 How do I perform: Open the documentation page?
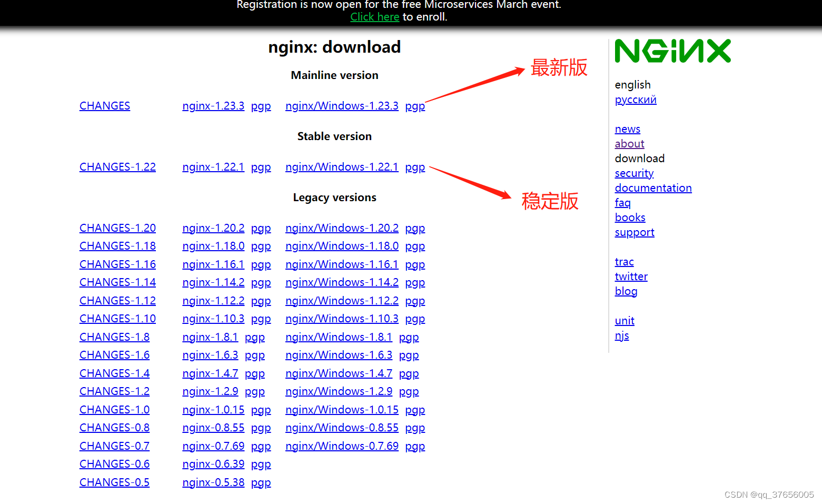[x=653, y=188]
